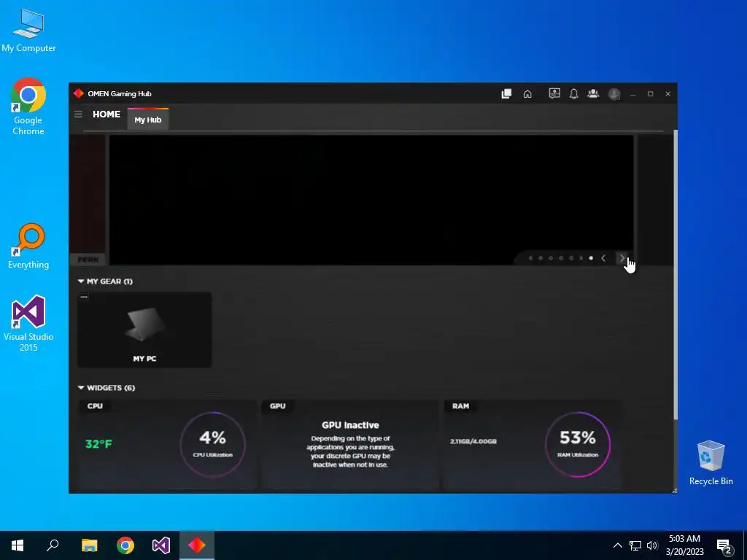Open the user profile avatar
The image size is (747, 560).
[614, 94]
